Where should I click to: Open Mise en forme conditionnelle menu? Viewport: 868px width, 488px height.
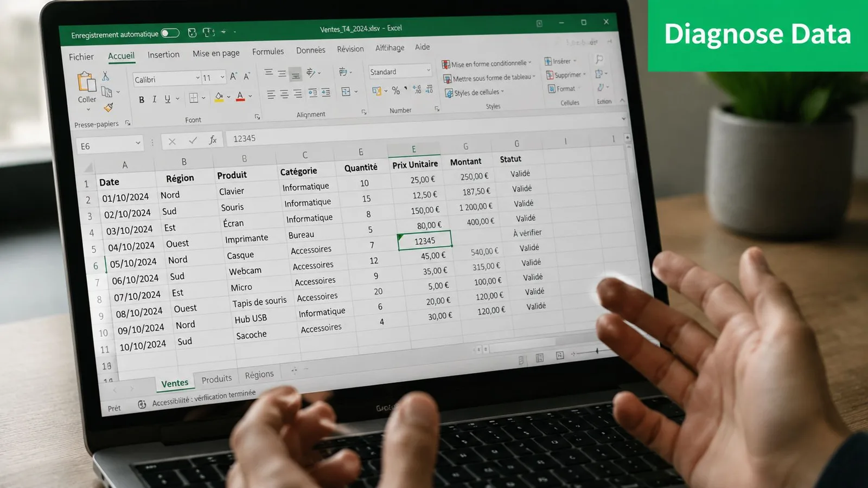(x=487, y=63)
